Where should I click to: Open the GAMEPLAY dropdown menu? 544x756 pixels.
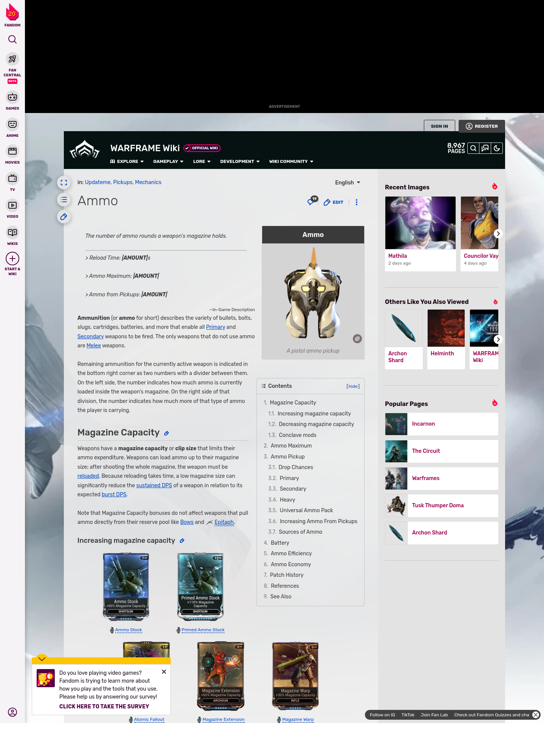click(168, 161)
